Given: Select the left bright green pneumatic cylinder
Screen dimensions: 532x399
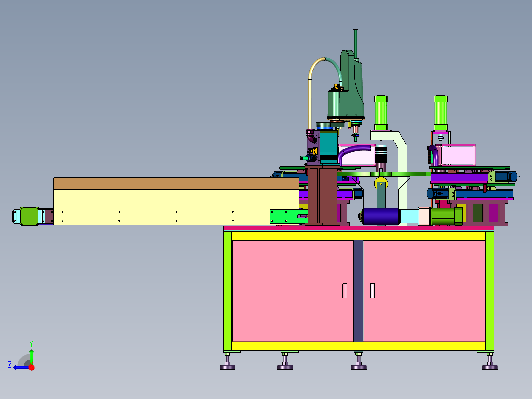Looking at the screenshot, I should 381,113.
